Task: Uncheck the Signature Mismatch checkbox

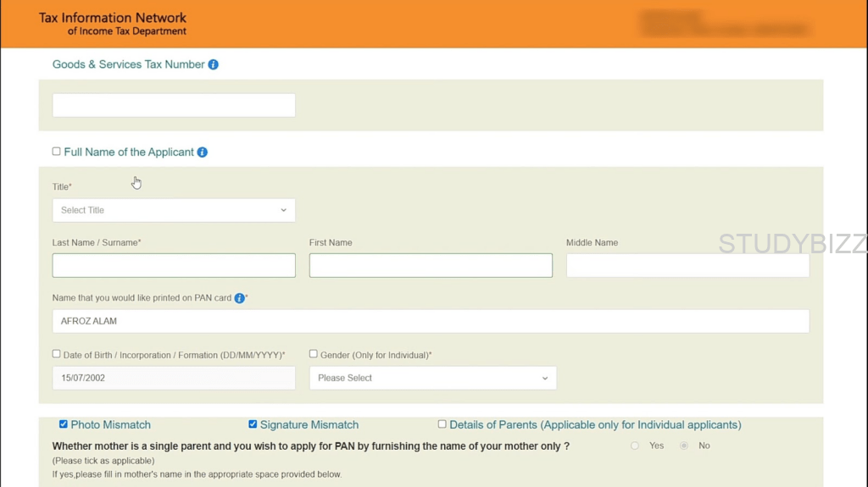Action: (x=253, y=424)
